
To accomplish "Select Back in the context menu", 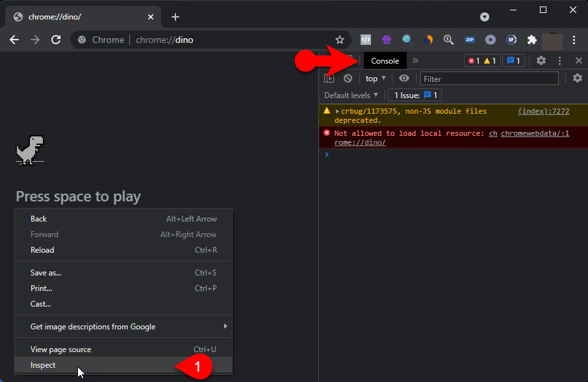I will (123, 219).
